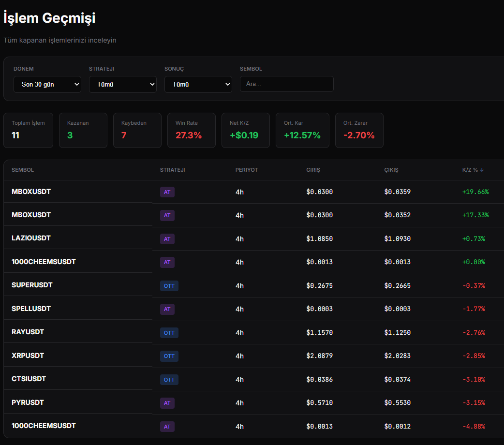The width and height of the screenshot is (504, 445).
Task: Select the PYRUSDT symbol
Action: 28,402
